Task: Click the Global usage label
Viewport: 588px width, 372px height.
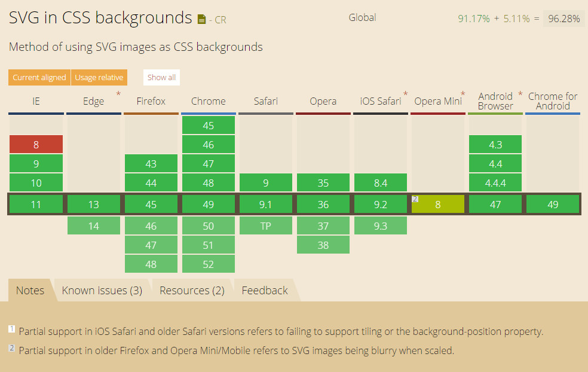Action: 362,17
